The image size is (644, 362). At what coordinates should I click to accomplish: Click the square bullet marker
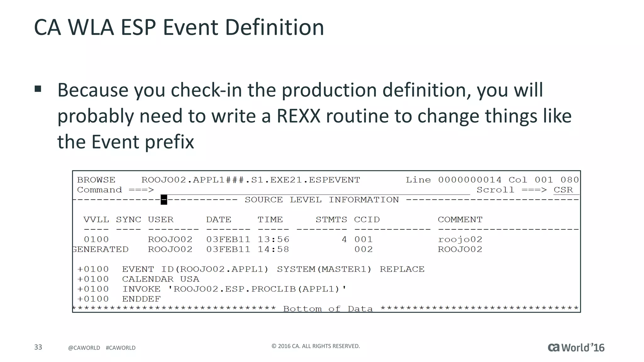pyautogui.click(x=38, y=89)
